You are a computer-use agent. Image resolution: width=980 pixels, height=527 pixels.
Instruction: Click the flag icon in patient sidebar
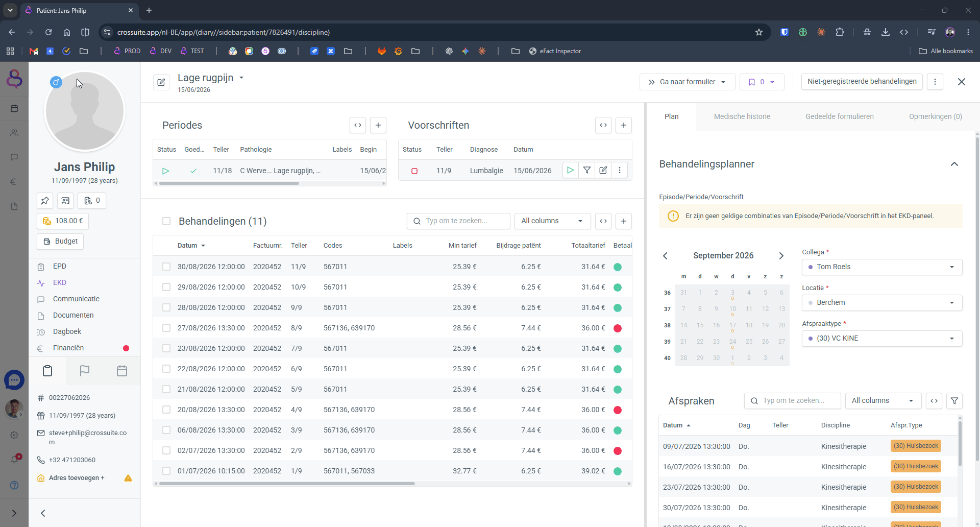85,371
